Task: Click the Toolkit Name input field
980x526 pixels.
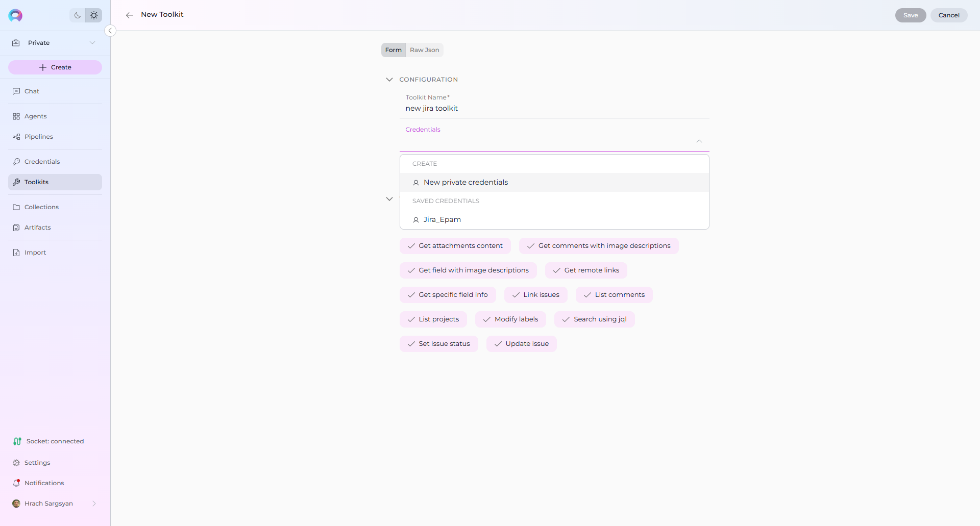Action: tap(554, 109)
